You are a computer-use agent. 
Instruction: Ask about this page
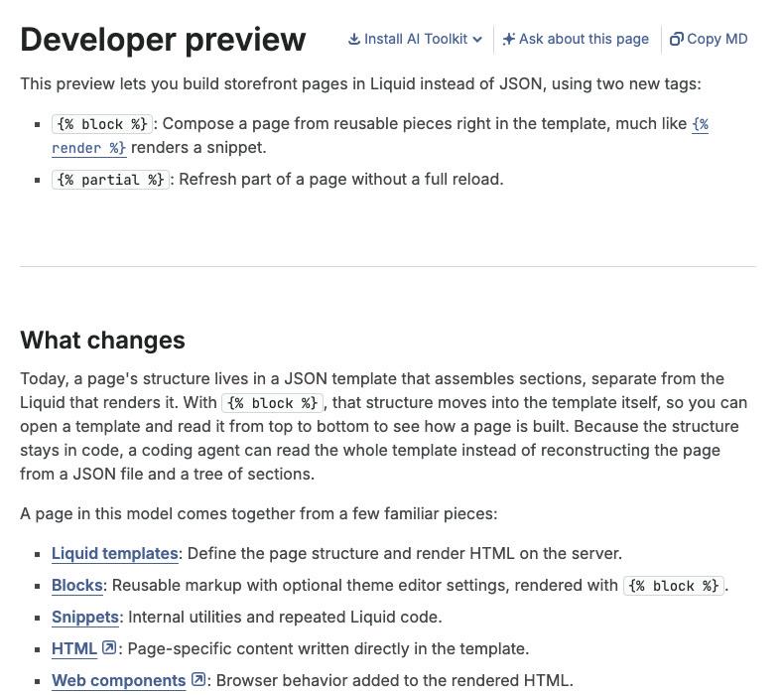click(x=576, y=39)
